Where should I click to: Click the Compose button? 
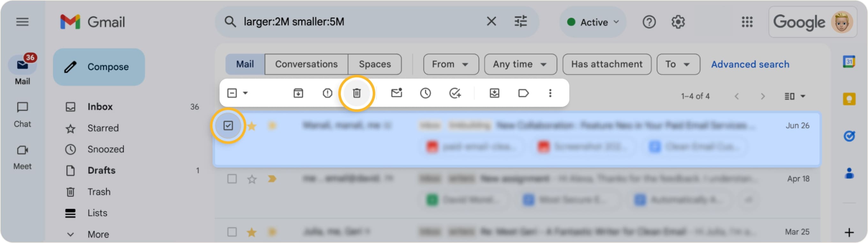[99, 67]
